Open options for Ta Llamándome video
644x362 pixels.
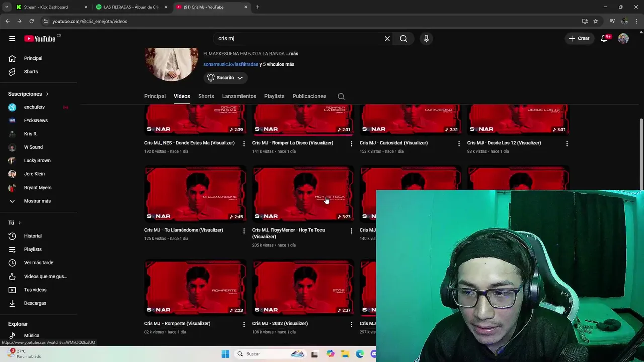coord(244,231)
